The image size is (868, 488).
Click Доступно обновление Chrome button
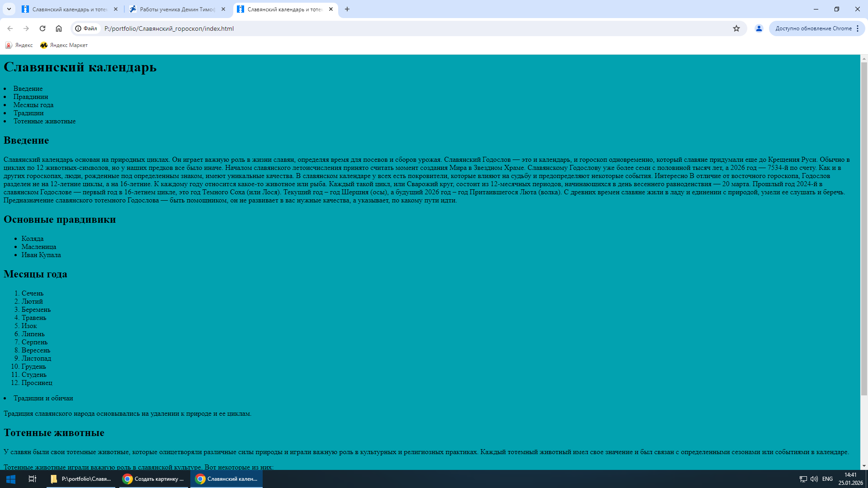(x=813, y=28)
